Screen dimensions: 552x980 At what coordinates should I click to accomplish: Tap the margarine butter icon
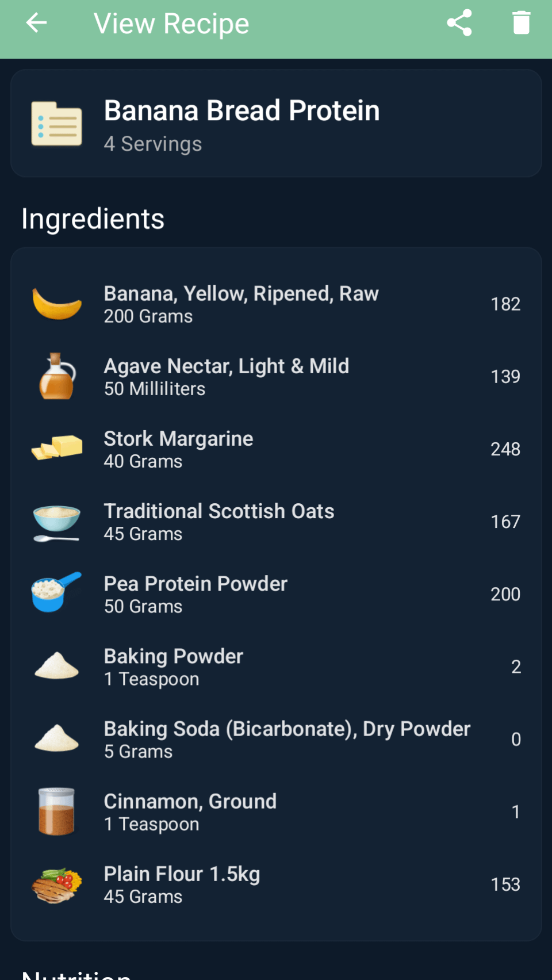[56, 449]
